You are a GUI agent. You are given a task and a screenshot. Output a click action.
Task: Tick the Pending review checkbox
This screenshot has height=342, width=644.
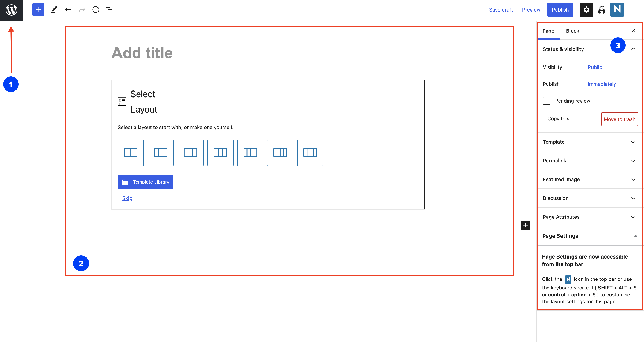click(x=547, y=101)
